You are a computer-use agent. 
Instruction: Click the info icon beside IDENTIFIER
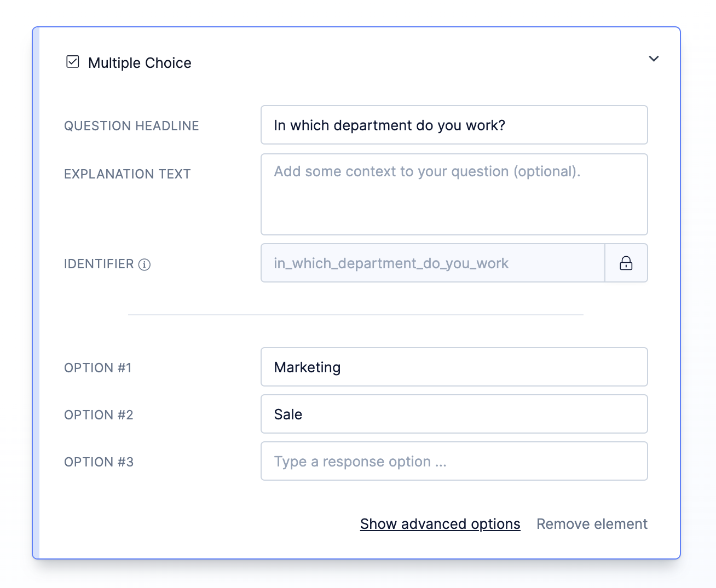coord(144,265)
